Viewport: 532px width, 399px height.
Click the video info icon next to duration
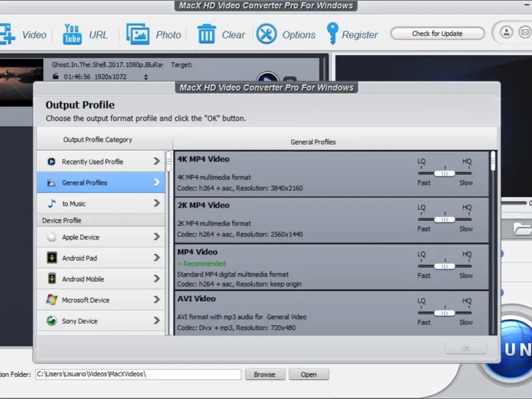56,76
